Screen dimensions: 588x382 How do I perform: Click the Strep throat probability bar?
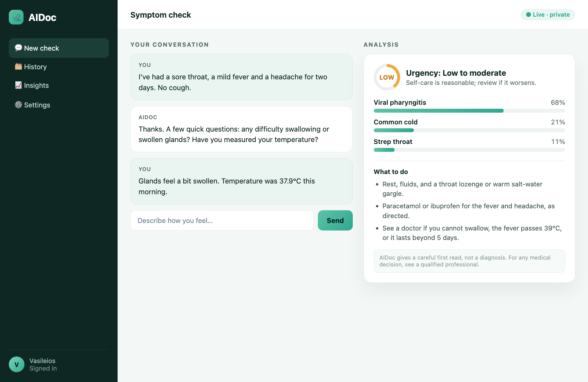pos(469,150)
